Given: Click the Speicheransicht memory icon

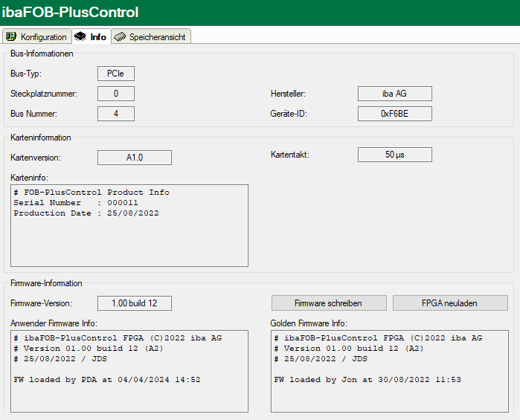Looking at the screenshot, I should [120, 36].
